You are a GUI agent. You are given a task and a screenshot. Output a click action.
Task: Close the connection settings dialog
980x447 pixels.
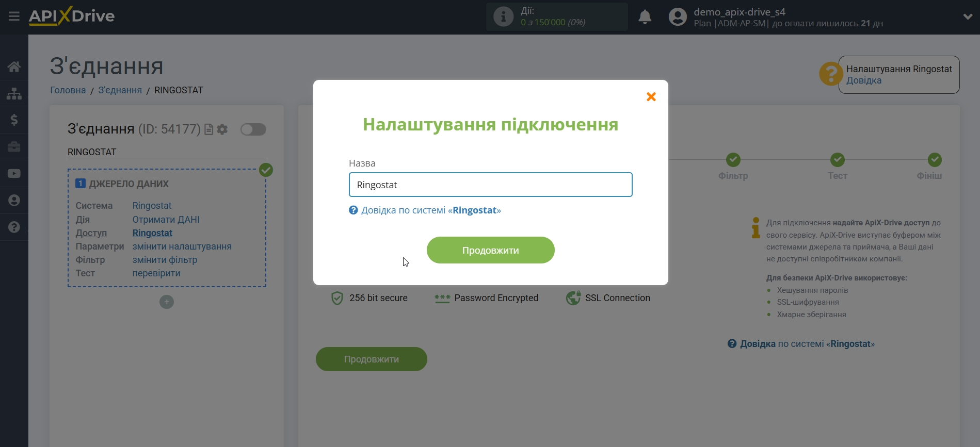click(651, 97)
